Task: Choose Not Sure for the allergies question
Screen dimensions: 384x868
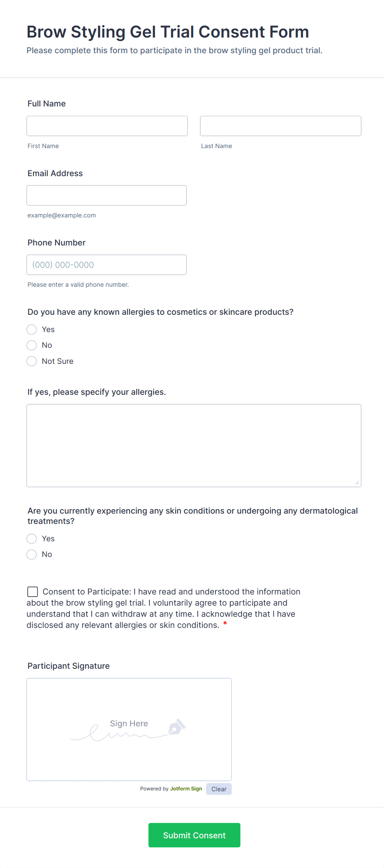Action: coord(31,361)
